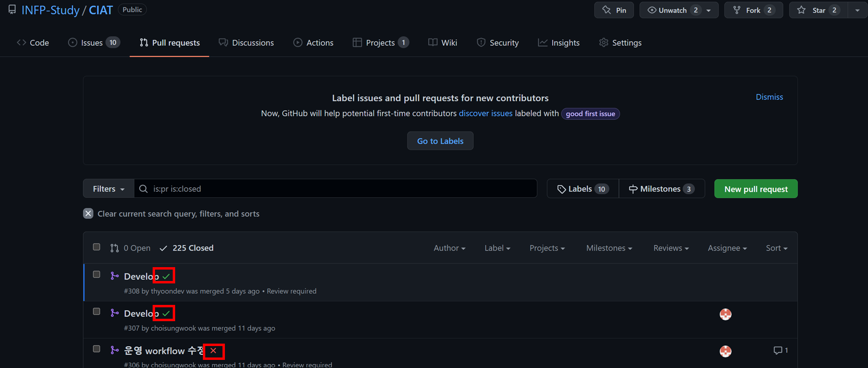
Task: Expand the Milestones filter dropdown
Action: point(609,248)
